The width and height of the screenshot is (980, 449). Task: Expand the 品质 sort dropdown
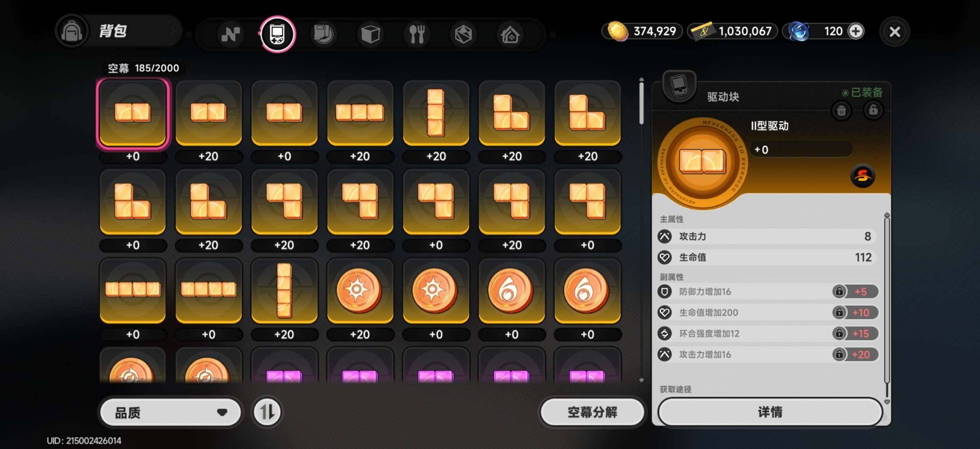[171, 412]
